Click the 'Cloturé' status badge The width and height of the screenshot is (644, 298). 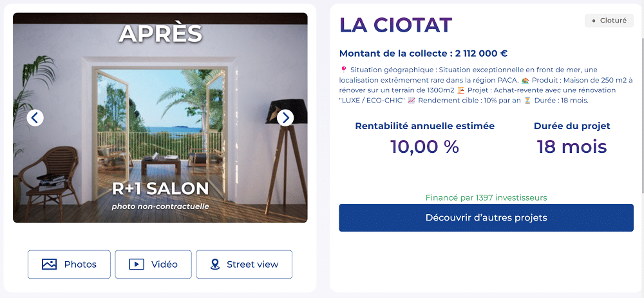click(609, 21)
